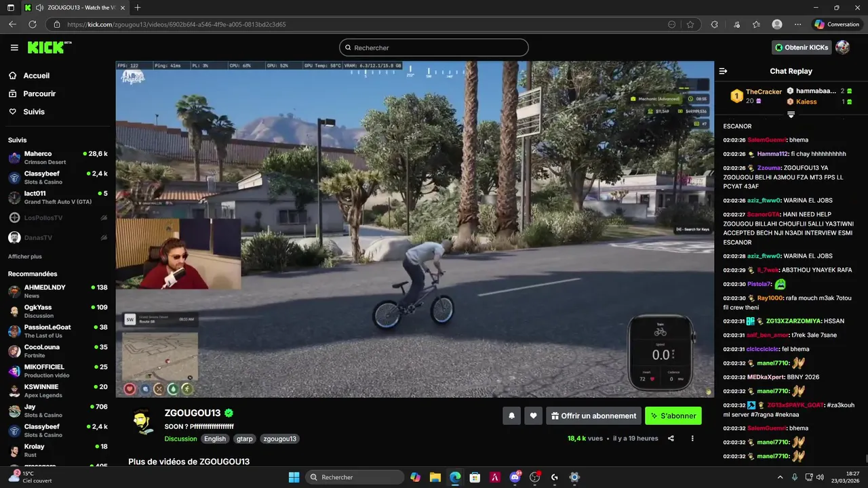This screenshot has width=868, height=488.
Task: Click the Discussion category link
Action: (180, 439)
